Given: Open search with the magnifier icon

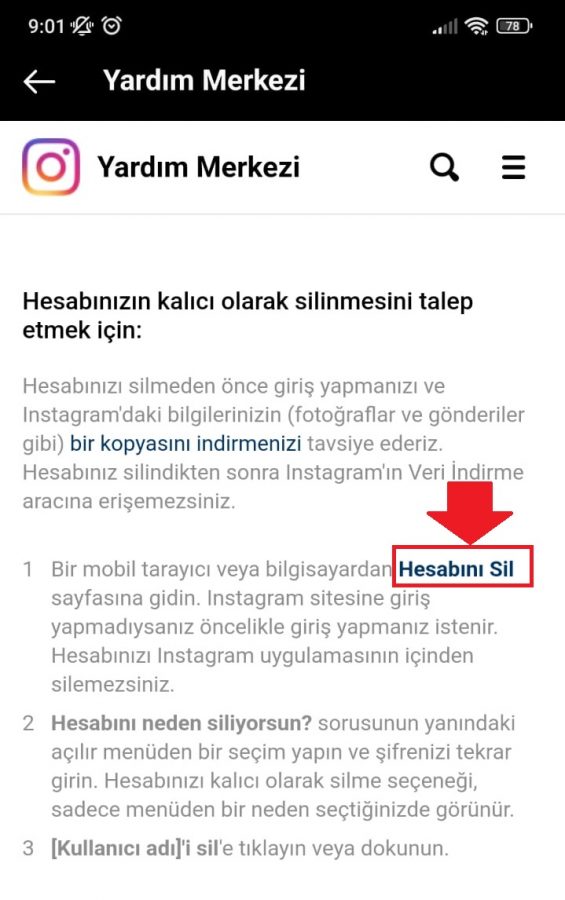Looking at the screenshot, I should 444,167.
